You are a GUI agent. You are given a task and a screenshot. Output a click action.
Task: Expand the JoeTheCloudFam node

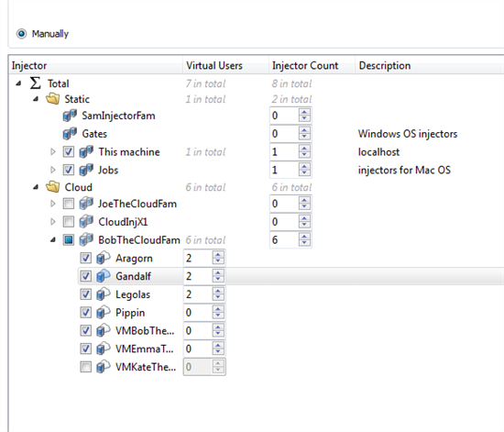point(53,204)
